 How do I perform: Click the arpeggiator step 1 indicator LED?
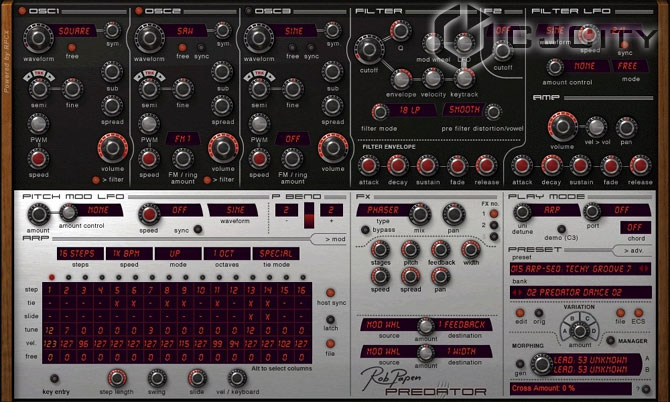coord(52,277)
